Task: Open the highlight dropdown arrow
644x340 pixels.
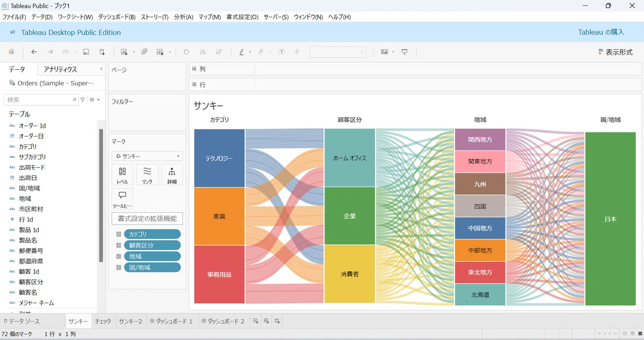Action: (x=250, y=53)
